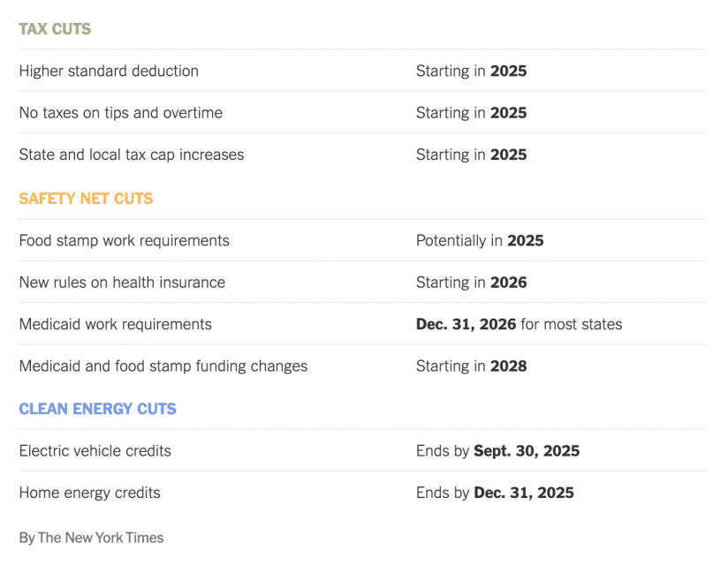
Task: Click New rules on health insurance
Action: (x=122, y=282)
